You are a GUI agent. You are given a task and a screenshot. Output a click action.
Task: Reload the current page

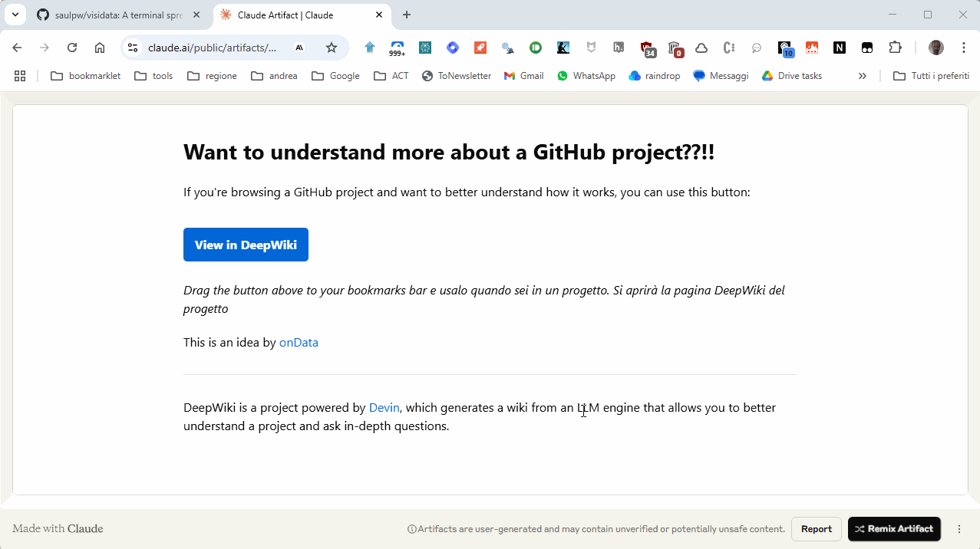click(x=72, y=48)
